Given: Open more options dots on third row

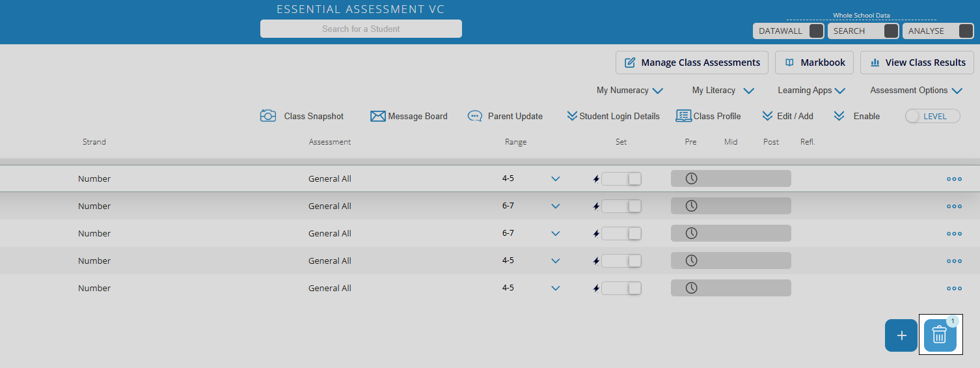Looking at the screenshot, I should pyautogui.click(x=954, y=233).
